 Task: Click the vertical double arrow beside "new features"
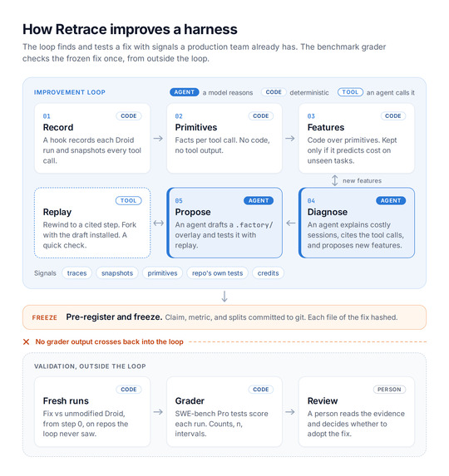pyautogui.click(x=334, y=180)
